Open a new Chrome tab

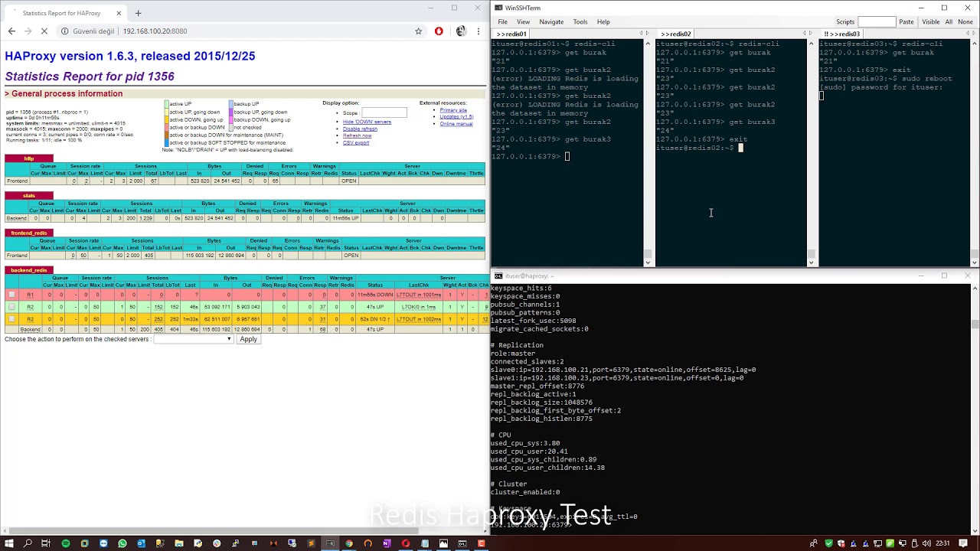click(138, 13)
